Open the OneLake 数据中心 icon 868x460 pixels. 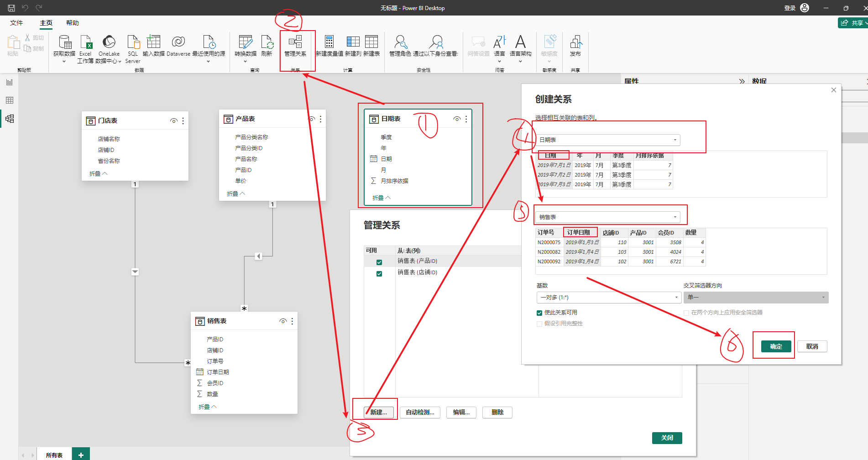(x=109, y=48)
